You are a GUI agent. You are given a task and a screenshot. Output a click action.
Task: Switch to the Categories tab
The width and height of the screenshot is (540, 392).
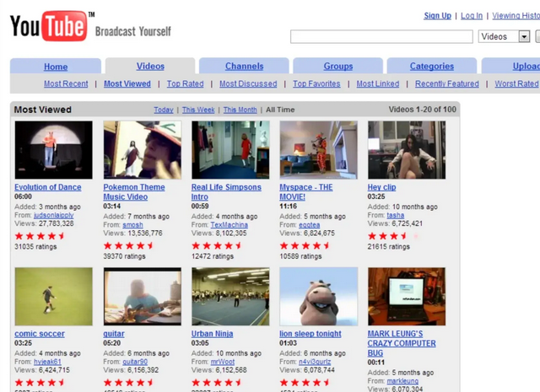[432, 66]
